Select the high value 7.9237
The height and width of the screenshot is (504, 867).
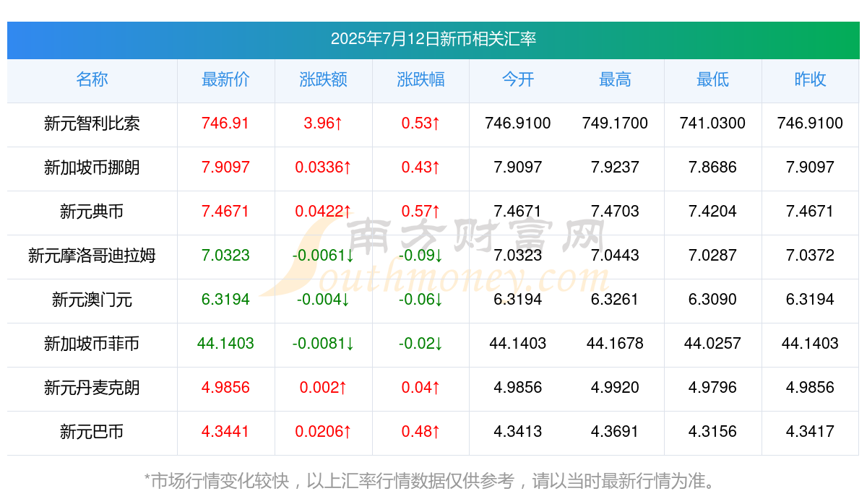(615, 168)
